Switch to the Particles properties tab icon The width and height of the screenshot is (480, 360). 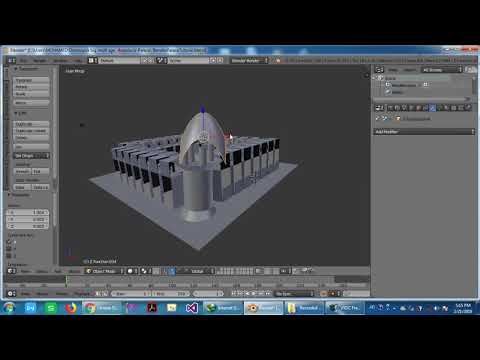pyautogui.click(x=461, y=108)
